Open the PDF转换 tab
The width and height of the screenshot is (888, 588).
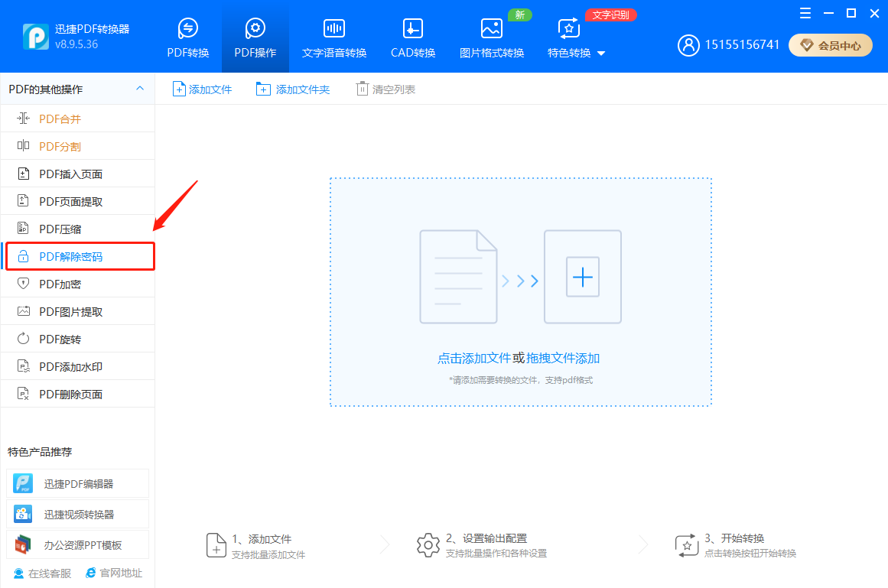click(188, 38)
